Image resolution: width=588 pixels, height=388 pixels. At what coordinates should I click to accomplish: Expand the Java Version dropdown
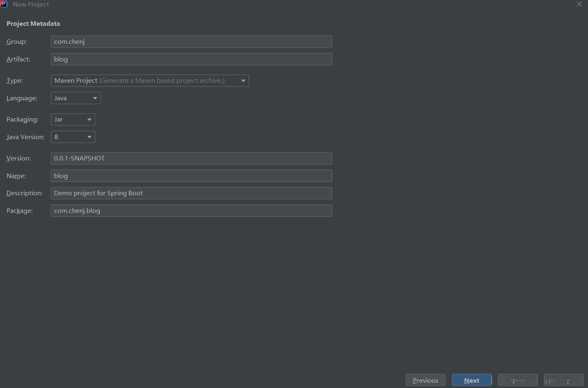[x=73, y=137]
